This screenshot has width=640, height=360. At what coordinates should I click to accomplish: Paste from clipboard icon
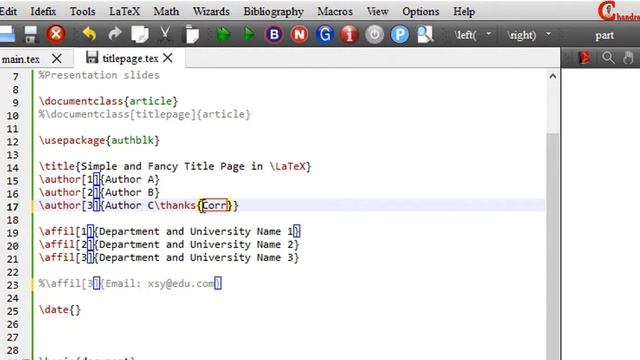[191, 34]
